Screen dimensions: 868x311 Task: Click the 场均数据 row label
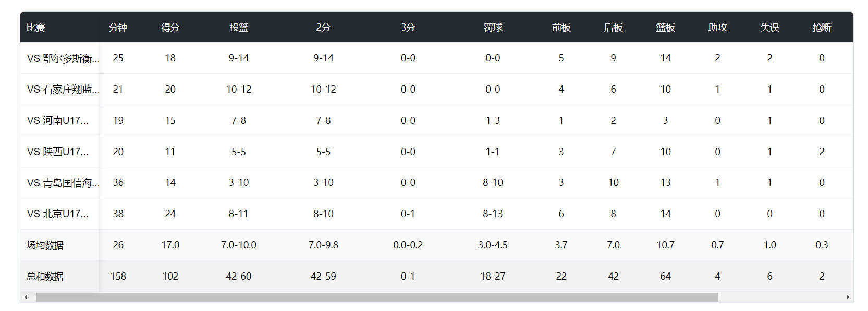(x=45, y=245)
